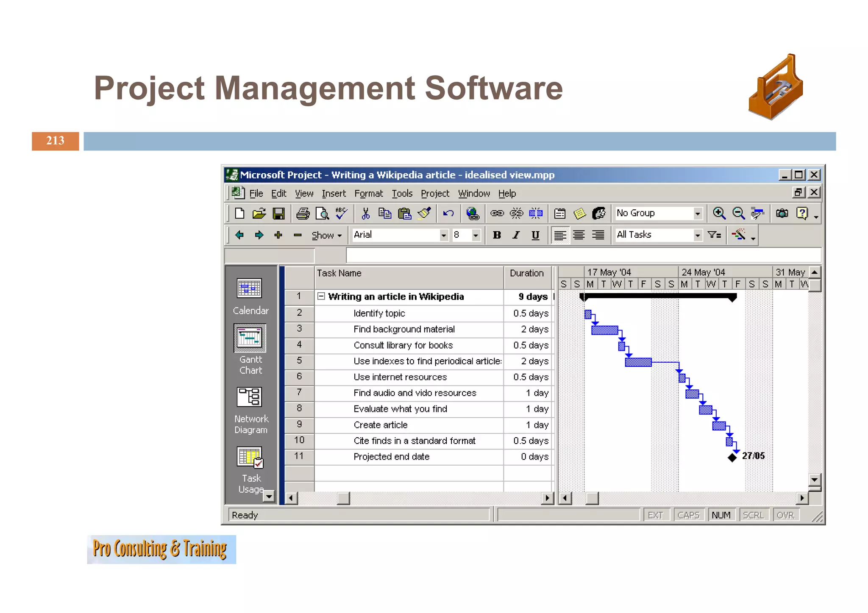Image resolution: width=868 pixels, height=613 pixels.
Task: Open the All Tasks filter dropdown
Action: pyautogui.click(x=698, y=235)
